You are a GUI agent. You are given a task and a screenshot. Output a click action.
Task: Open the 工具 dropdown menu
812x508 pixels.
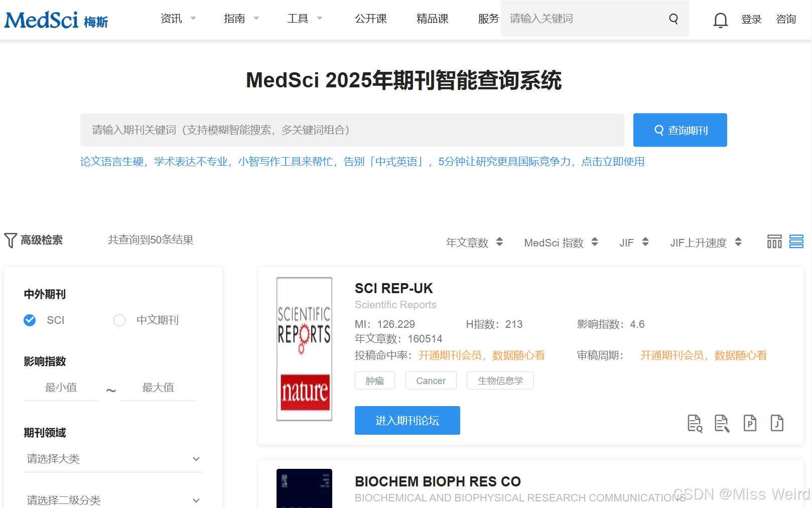305,19
